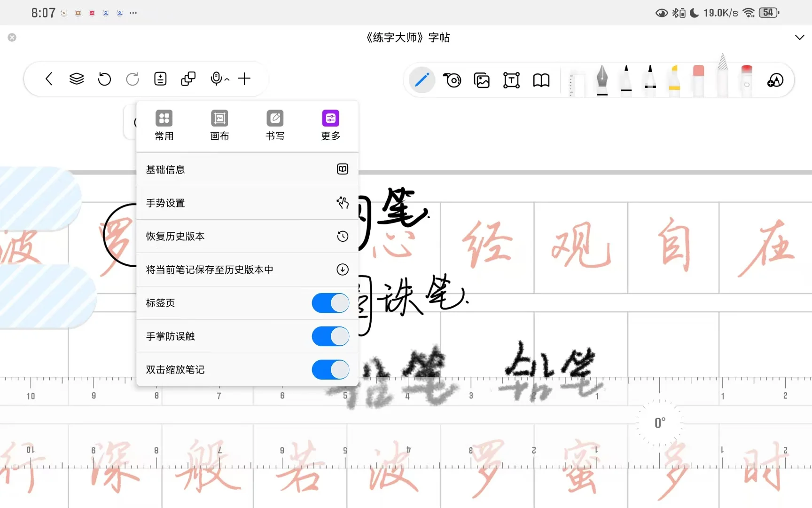The width and height of the screenshot is (812, 508).
Task: Pick the striped pencil tool
Action: pos(723,75)
